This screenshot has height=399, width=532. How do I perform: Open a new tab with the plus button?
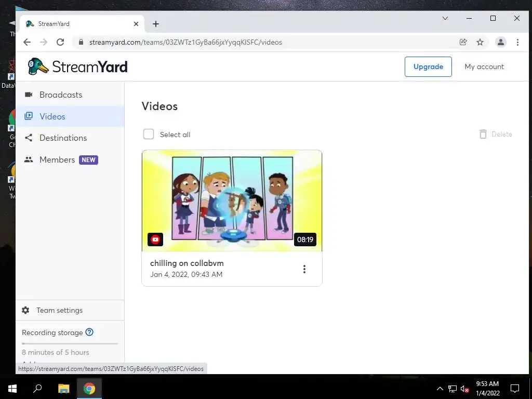tap(156, 24)
